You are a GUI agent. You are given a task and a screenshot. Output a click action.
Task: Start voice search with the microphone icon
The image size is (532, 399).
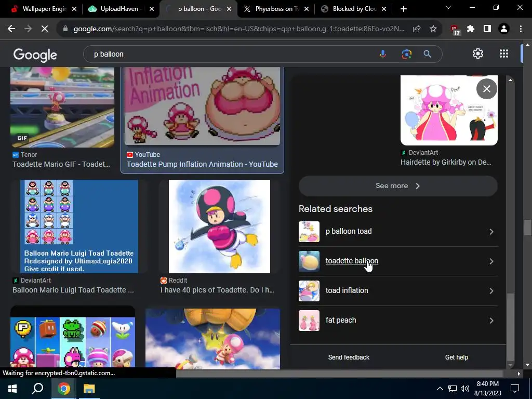383,54
